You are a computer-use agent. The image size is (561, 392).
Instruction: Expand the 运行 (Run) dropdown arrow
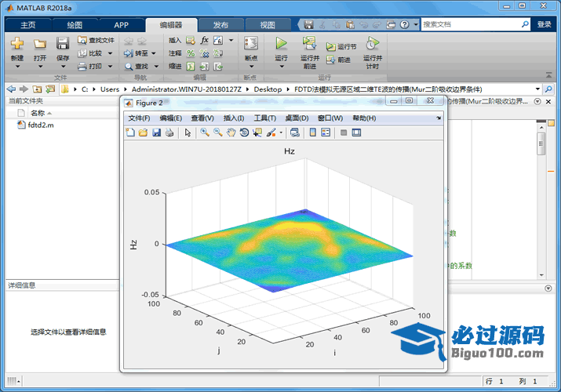pyautogui.click(x=281, y=66)
